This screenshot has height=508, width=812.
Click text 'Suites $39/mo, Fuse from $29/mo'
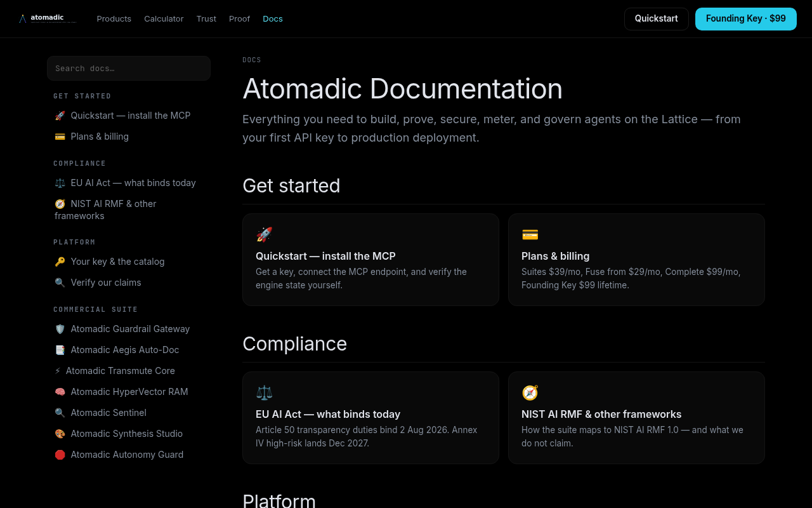pyautogui.click(x=591, y=272)
